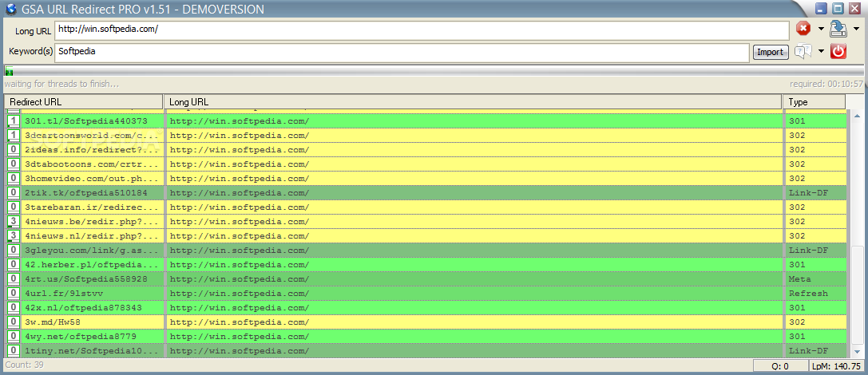Click the counter box showing 0 on 4url.fr row
The height and width of the screenshot is (375, 868).
point(14,294)
